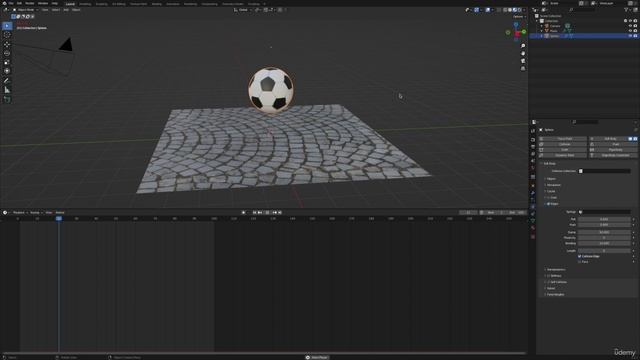Screen dimensions: 640x360
Task: Expand the Simulation subpanel
Action: click(553, 185)
